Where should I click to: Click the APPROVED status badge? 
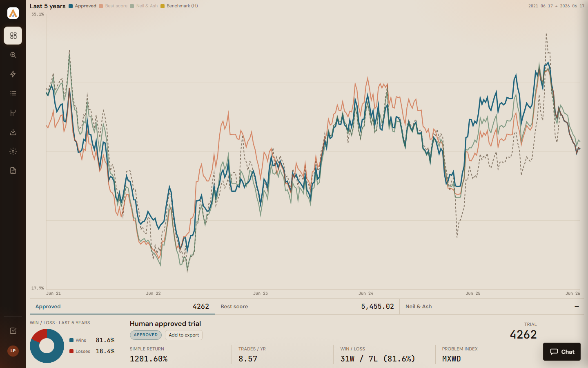(x=146, y=335)
